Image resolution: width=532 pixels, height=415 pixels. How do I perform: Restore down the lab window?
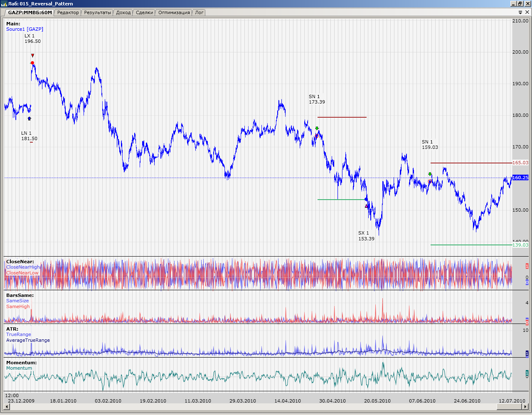[520, 4]
